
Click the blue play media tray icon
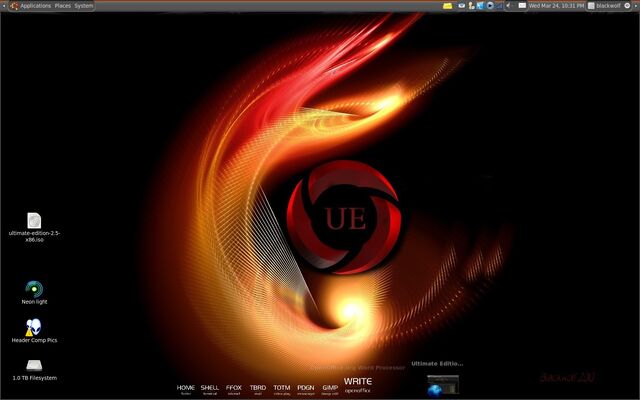tap(490, 6)
